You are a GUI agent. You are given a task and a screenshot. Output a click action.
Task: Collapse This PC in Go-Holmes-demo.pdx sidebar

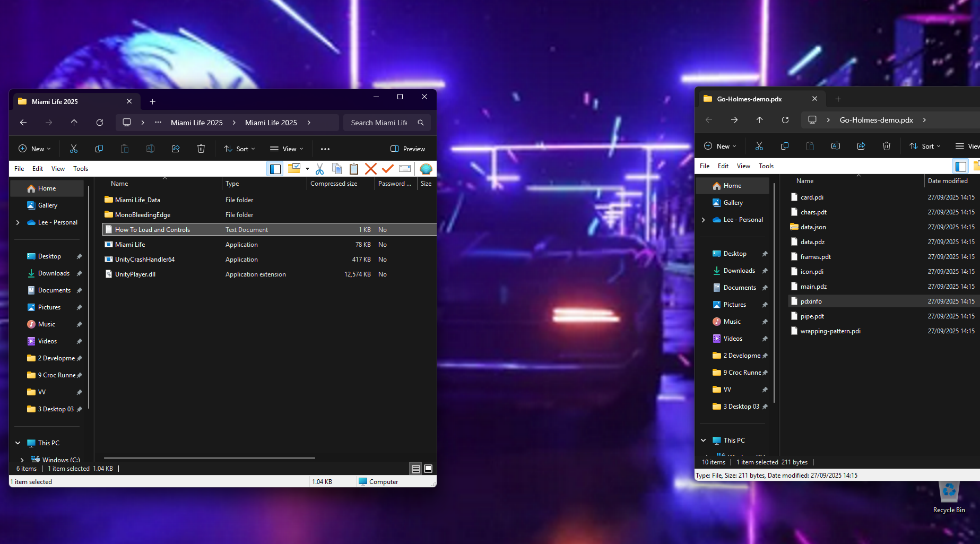point(704,441)
